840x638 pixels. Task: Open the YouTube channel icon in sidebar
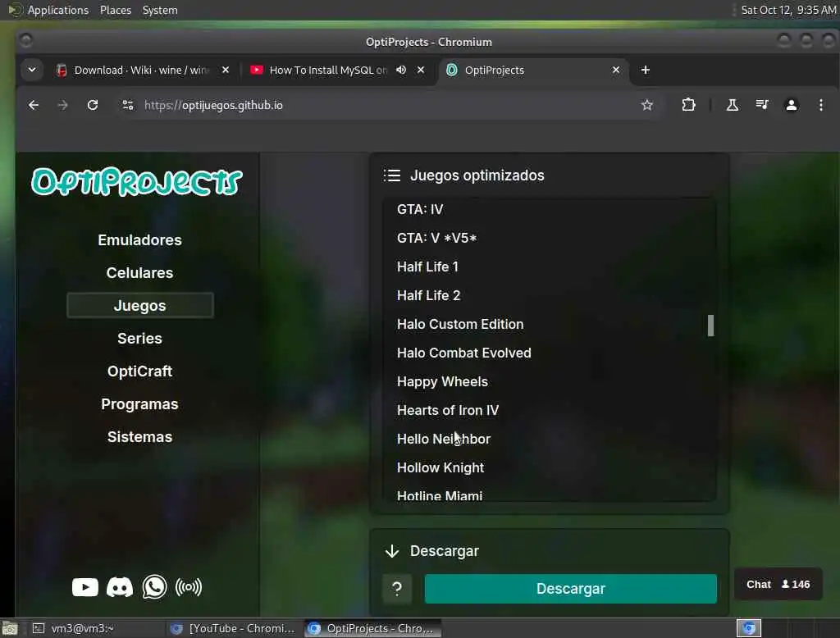point(85,587)
